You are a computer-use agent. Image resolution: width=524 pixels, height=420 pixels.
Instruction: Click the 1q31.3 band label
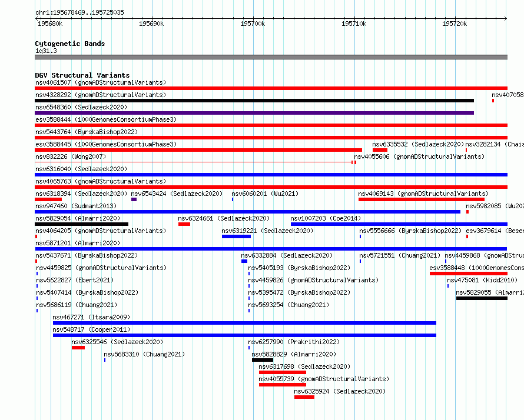click(46, 51)
